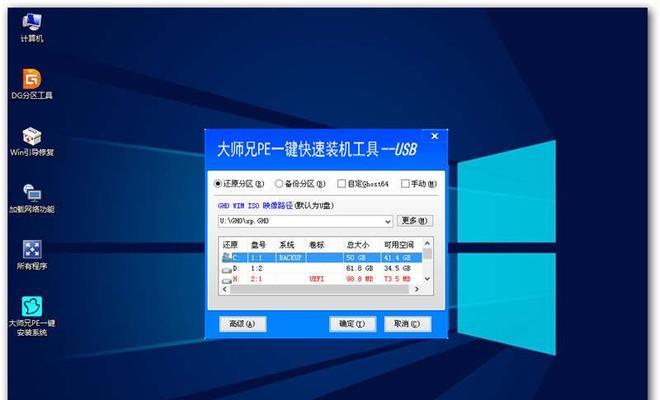Image resolution: width=660 pixels, height=400 pixels.
Task: Open the 计算机 desktop icon
Action: click(32, 28)
